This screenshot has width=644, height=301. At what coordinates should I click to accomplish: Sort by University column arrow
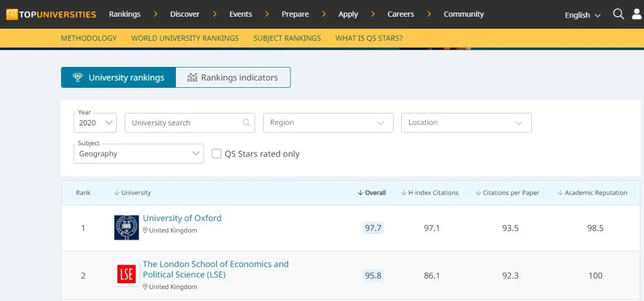(x=116, y=193)
